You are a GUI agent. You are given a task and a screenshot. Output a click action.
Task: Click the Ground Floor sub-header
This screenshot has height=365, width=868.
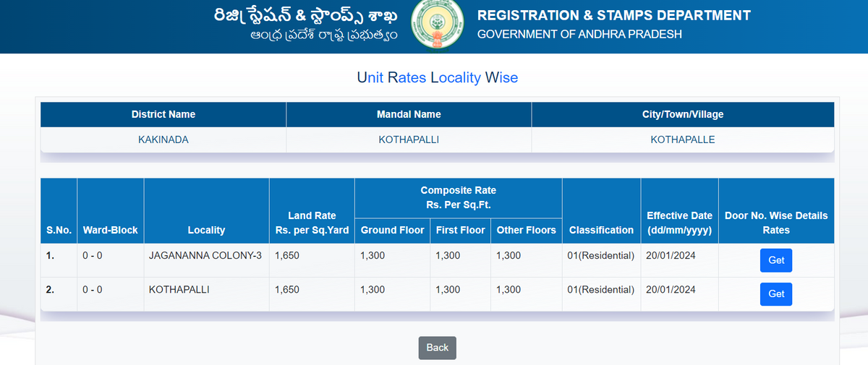(392, 230)
